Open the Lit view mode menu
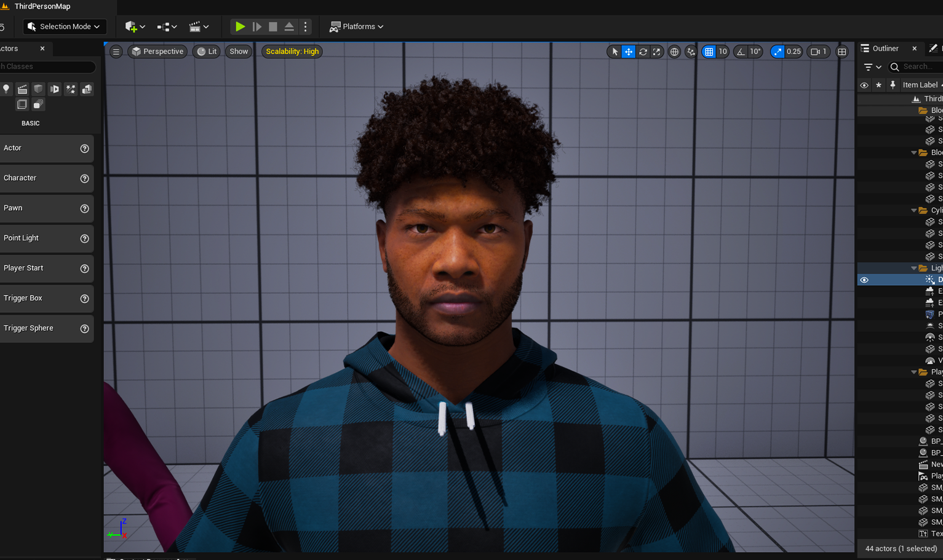943x560 pixels. point(207,52)
